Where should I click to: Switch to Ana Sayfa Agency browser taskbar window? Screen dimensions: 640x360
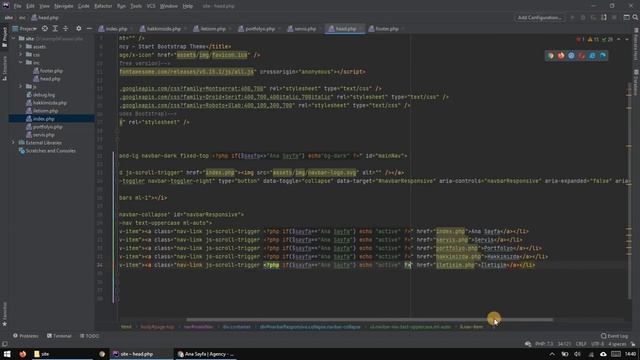tap(205, 354)
